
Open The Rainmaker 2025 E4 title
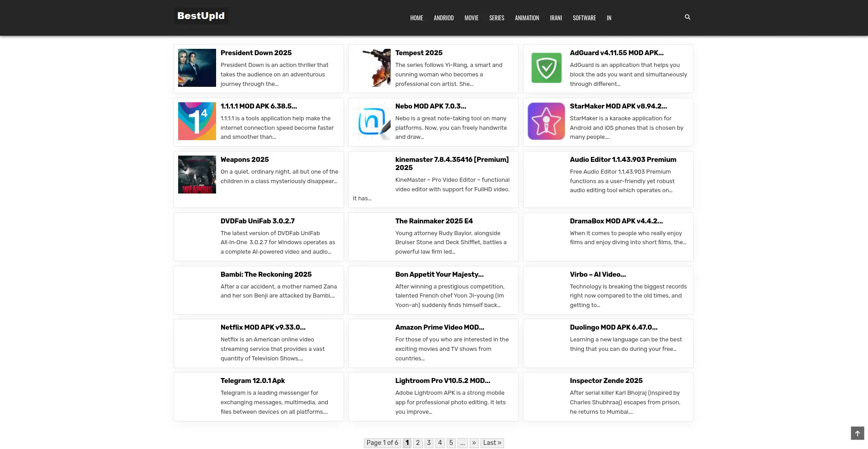434,221
